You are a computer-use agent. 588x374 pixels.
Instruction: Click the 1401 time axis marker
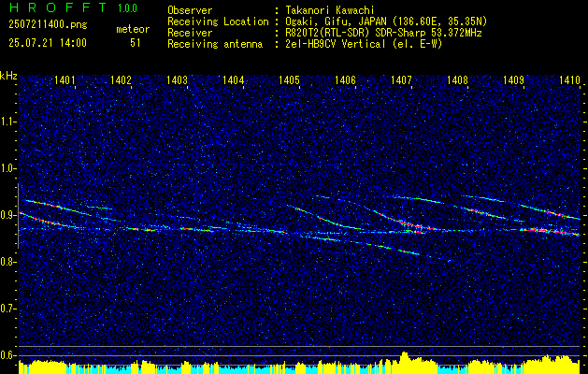pyautogui.click(x=65, y=79)
